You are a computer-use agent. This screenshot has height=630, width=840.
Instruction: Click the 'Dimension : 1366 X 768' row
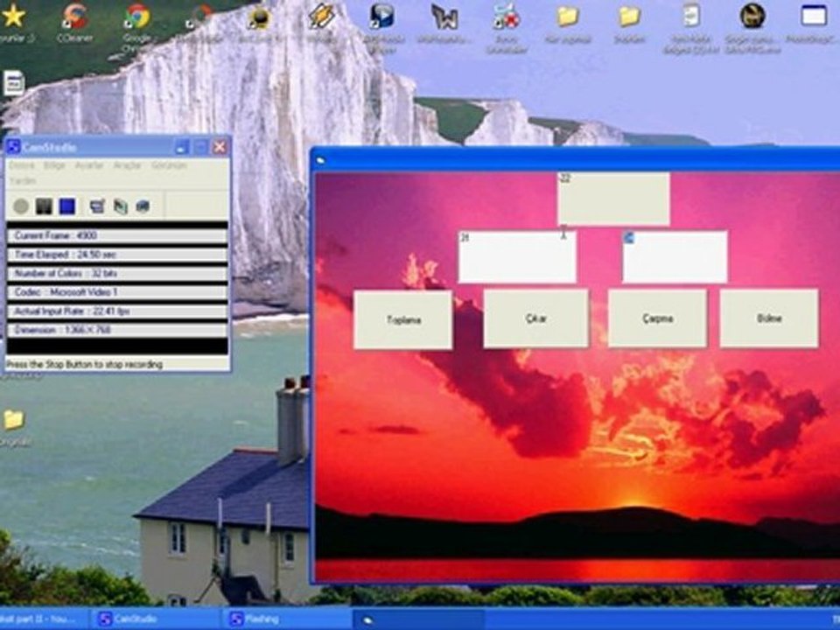coord(116,330)
